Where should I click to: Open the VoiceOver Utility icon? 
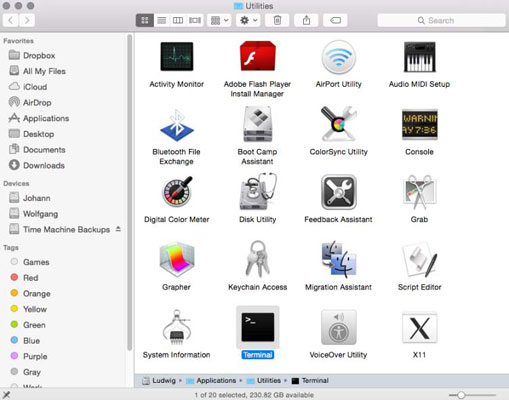click(x=338, y=327)
